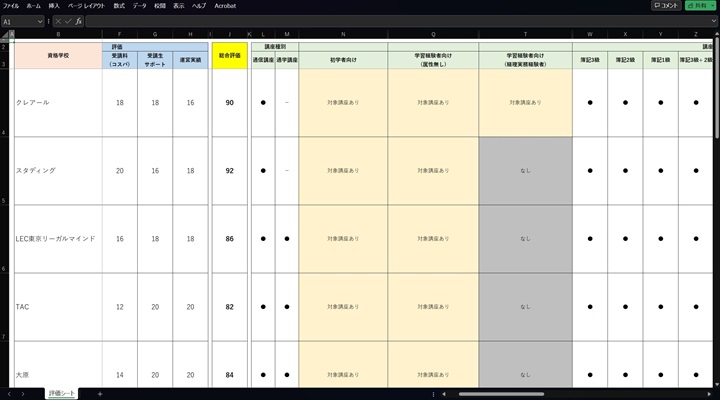Select column J header
The height and width of the screenshot is (400, 720).
pyautogui.click(x=230, y=34)
